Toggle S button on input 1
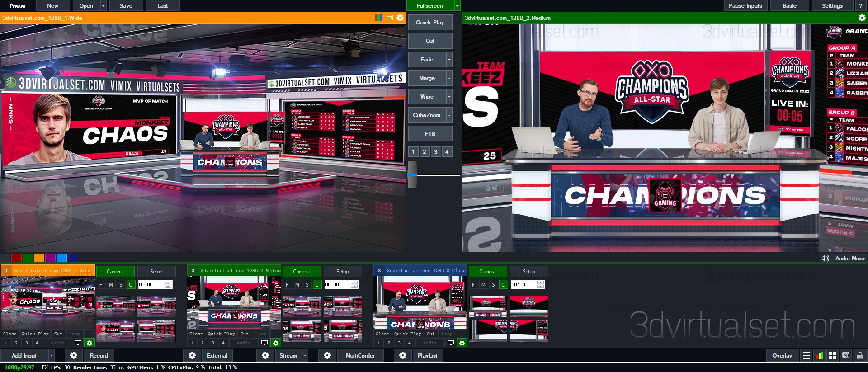The height and width of the screenshot is (372, 868). 121,284
